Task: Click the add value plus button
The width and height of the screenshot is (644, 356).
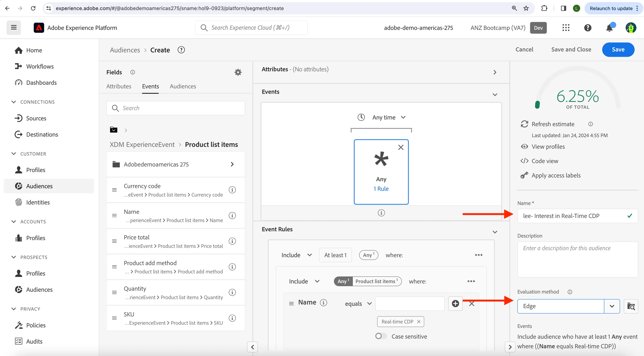Action: pos(455,304)
